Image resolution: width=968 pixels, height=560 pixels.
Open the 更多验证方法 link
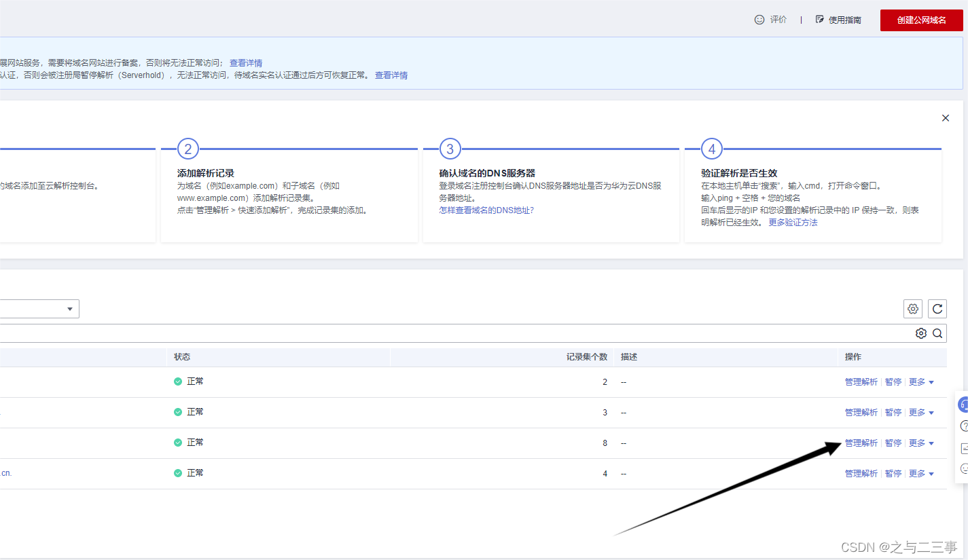click(x=793, y=223)
